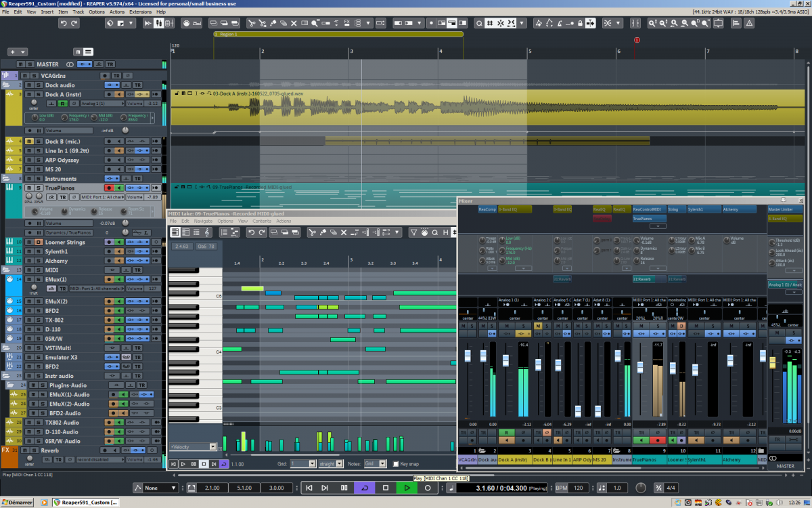Open the Grid size dropdown in MIDI editor
Viewport: 812px width, 508px height.
pos(312,464)
